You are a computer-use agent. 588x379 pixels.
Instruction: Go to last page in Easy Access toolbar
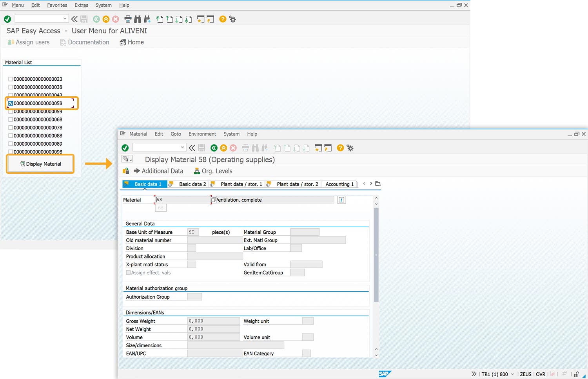pyautogui.click(x=189, y=19)
